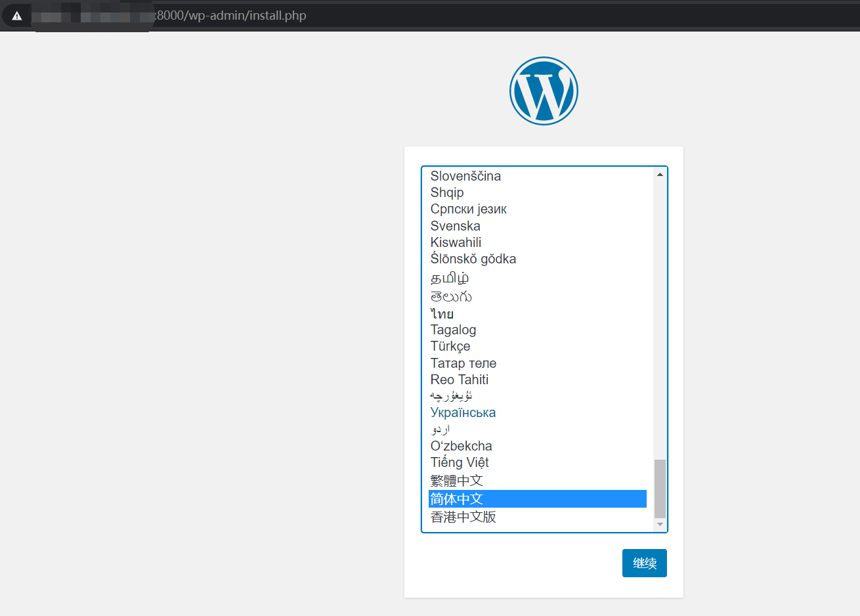
Task: Select Татар теле language
Action: [538, 363]
